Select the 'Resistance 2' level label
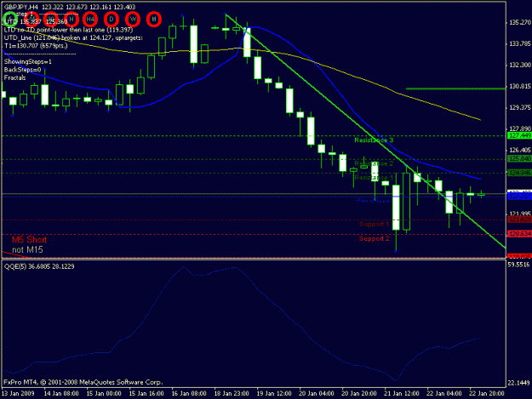Viewport: 532px width, 399px height. (374, 163)
